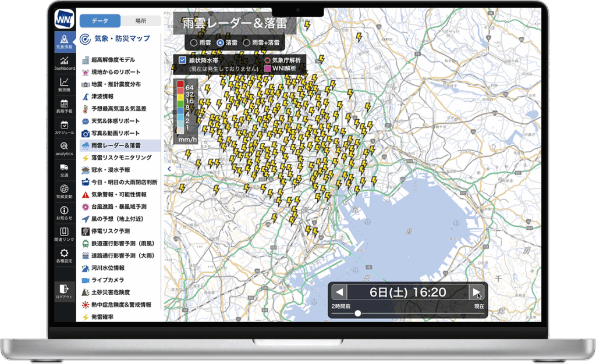Click the time slider handle
This screenshot has height=364, width=596.
358,313
